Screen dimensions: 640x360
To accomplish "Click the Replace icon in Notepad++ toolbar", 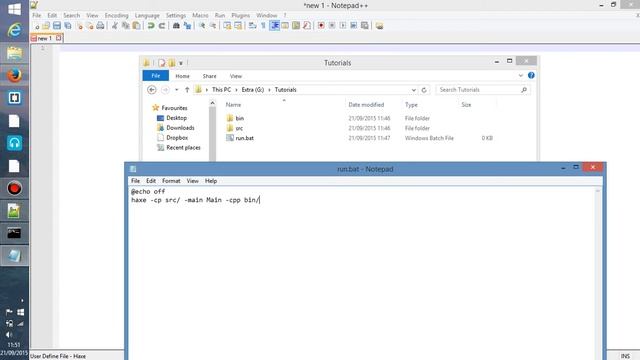I will [187, 26].
